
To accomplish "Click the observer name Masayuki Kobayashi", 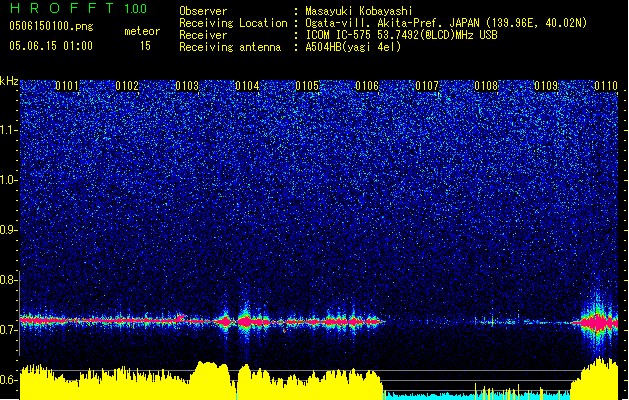I will click(x=359, y=11).
